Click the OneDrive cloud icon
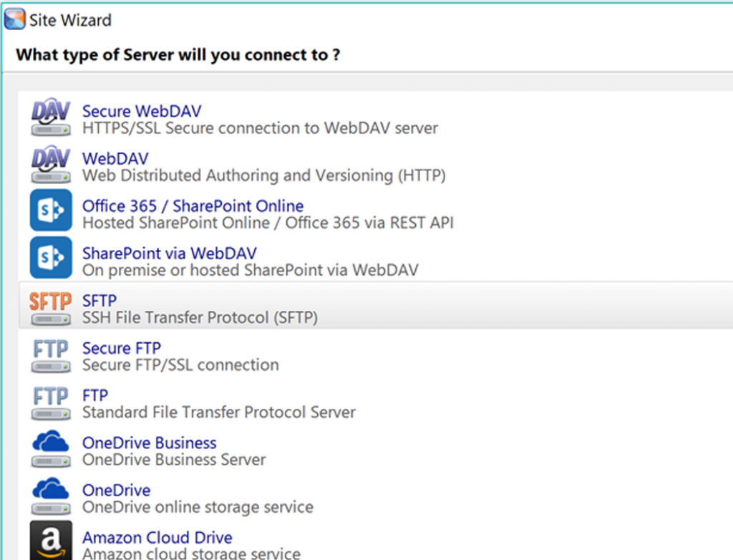This screenshot has height=560, width=733. (x=51, y=496)
